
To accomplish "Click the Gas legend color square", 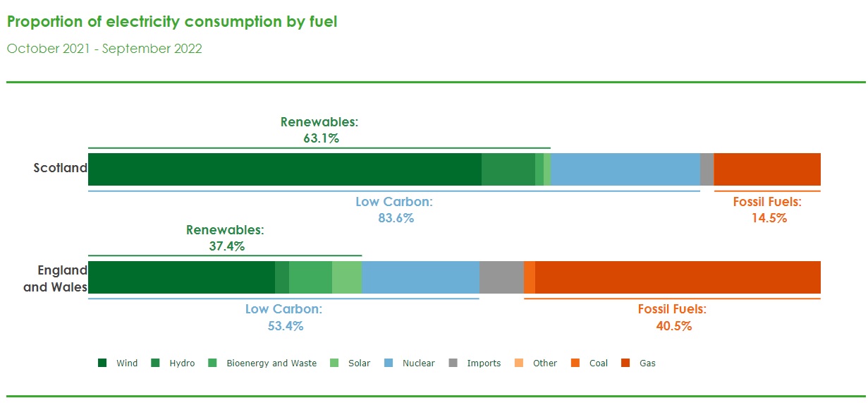I will (625, 363).
